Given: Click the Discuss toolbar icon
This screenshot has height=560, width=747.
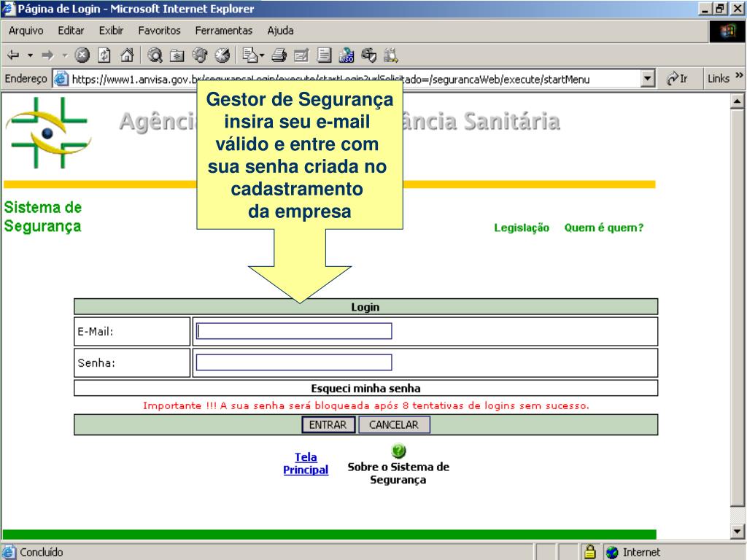Looking at the screenshot, I should pos(324,55).
